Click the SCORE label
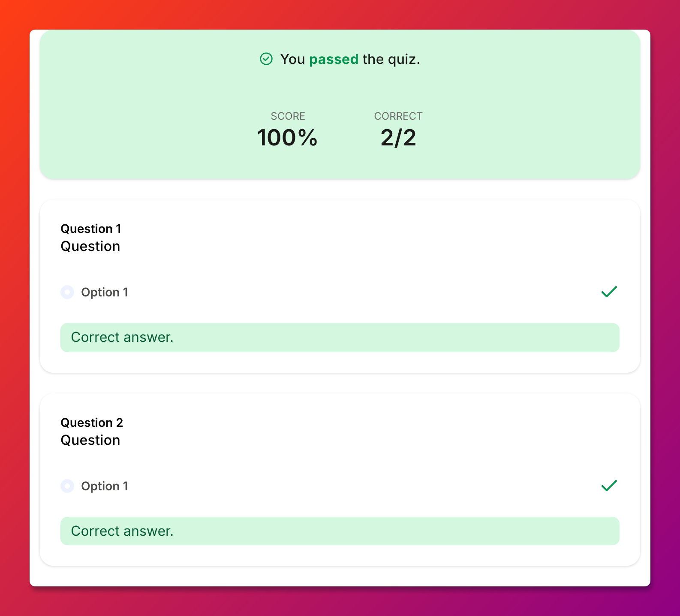This screenshot has height=616, width=680. tap(288, 116)
